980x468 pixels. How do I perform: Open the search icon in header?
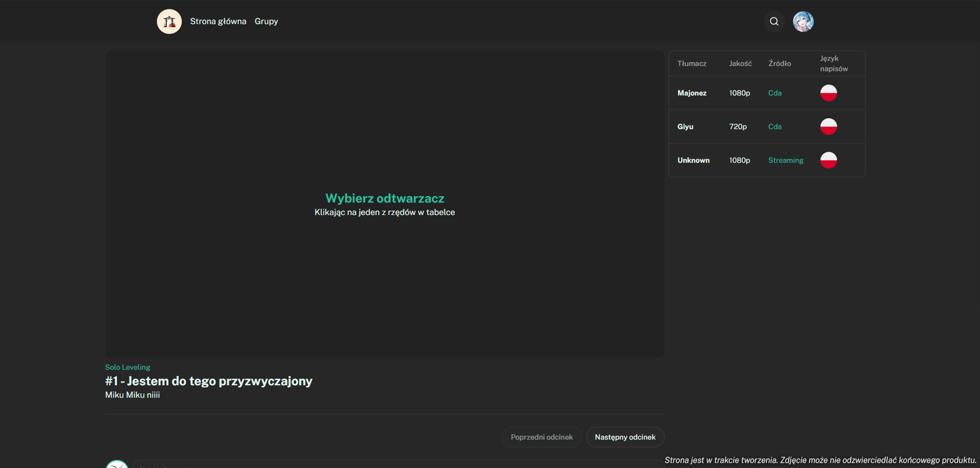point(774,22)
